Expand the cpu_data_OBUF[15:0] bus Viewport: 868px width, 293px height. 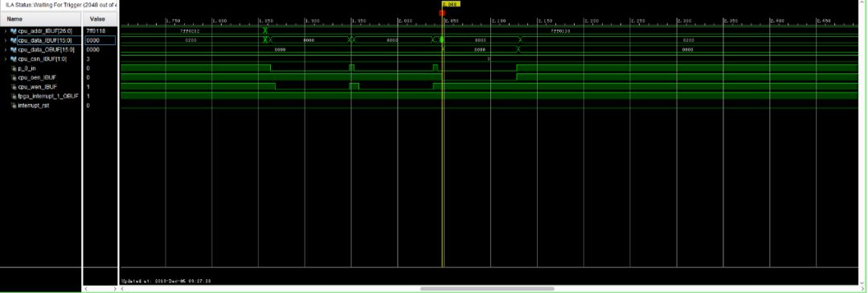point(6,49)
